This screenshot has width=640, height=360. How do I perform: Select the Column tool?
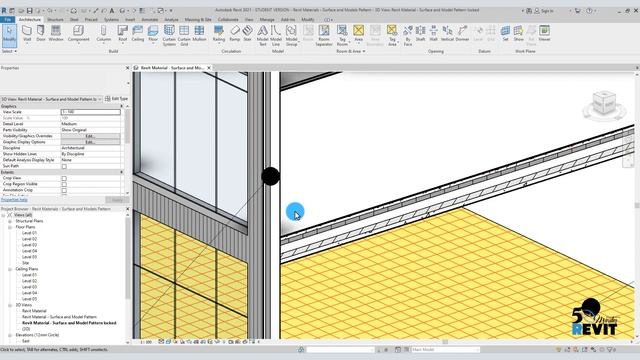[104, 34]
